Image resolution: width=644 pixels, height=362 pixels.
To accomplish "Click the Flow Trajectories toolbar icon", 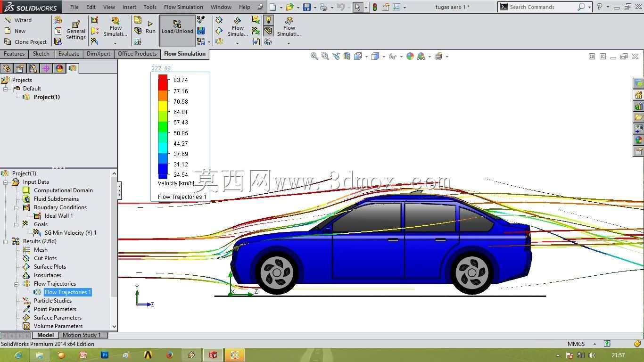I will click(x=219, y=41).
